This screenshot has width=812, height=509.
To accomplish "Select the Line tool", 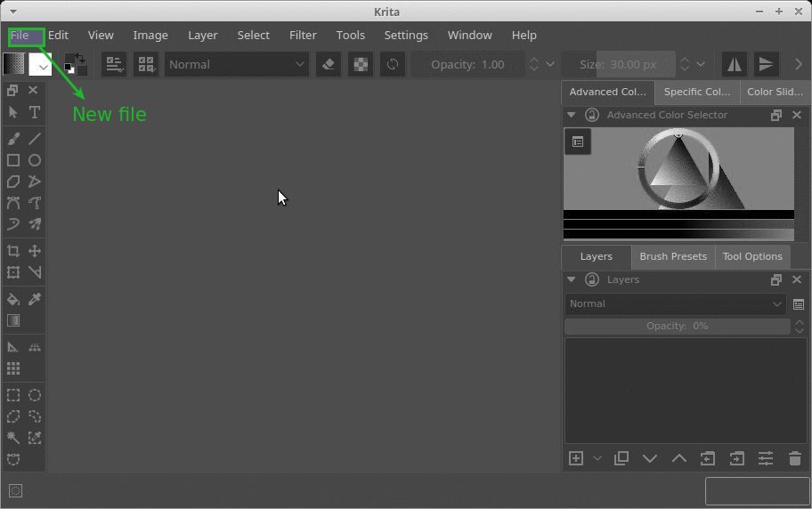I will 34,139.
